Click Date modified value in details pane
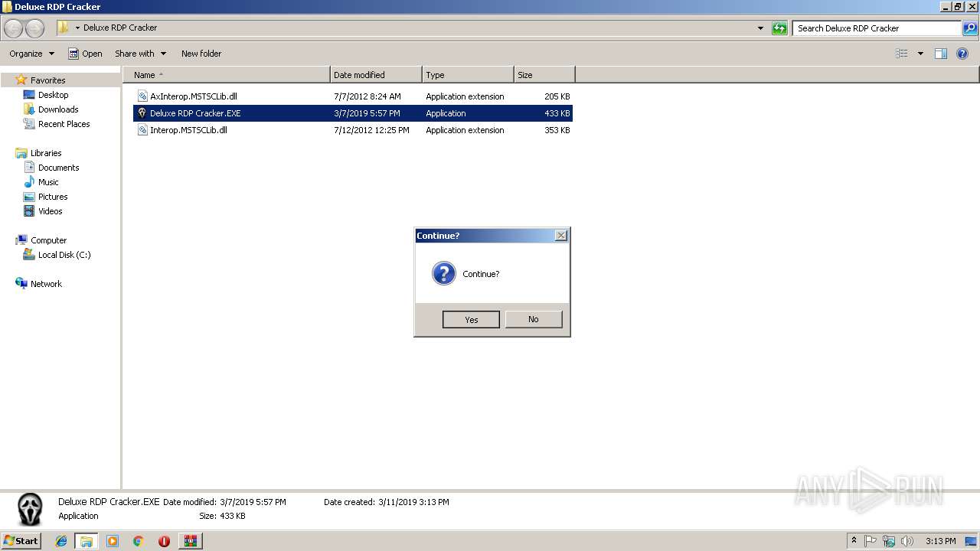The width and height of the screenshot is (980, 551). point(253,502)
